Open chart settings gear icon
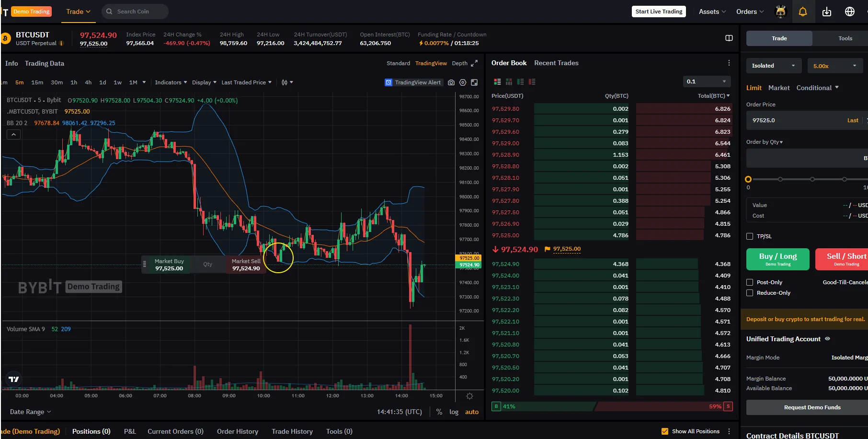The width and height of the screenshot is (868, 439). click(x=463, y=82)
